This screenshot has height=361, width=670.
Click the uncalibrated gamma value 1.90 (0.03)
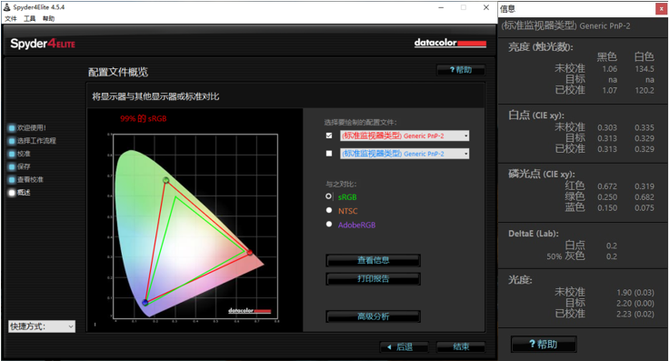(635, 293)
